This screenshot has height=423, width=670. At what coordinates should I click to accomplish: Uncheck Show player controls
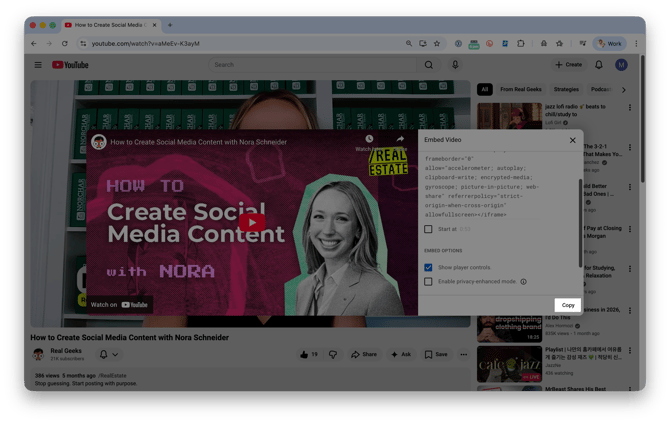[x=428, y=267]
